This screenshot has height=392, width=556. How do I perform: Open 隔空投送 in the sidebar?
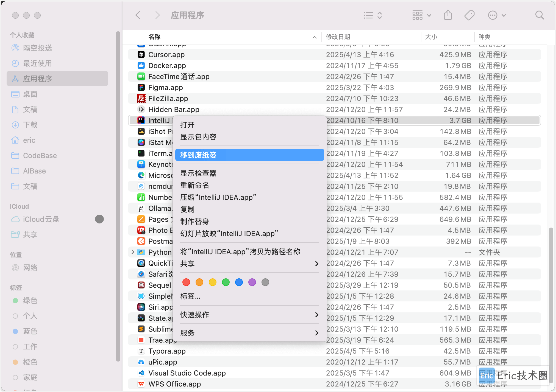tap(57, 48)
